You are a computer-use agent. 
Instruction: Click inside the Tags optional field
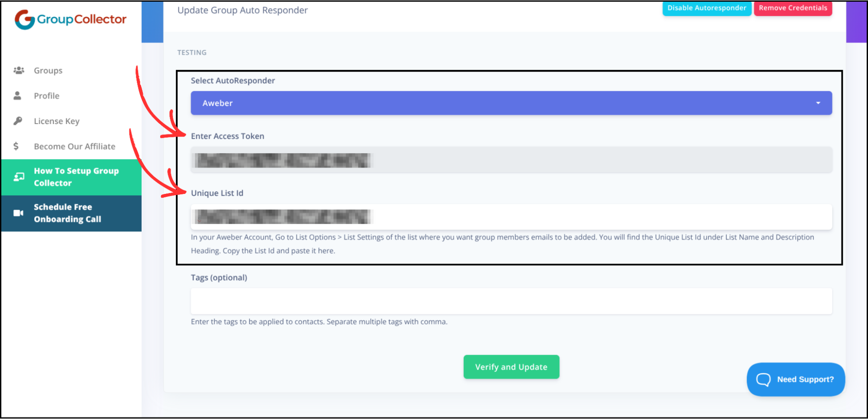pos(511,301)
